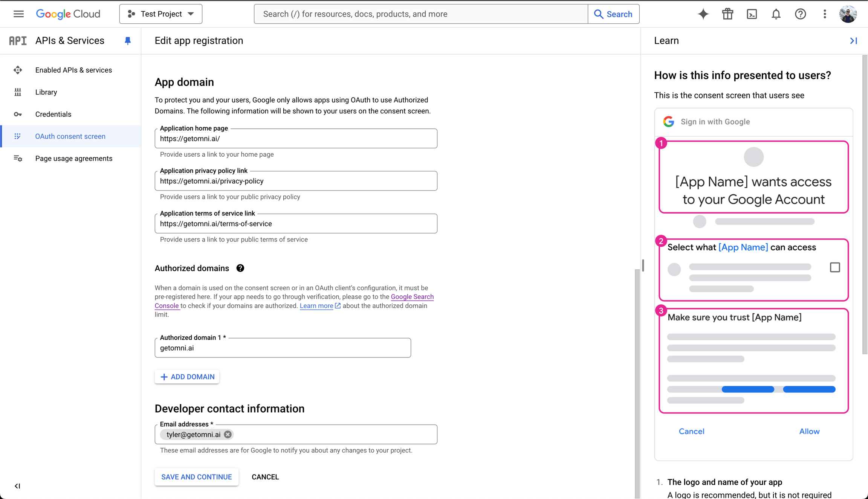Open the free trial gift icon
This screenshot has width=868, height=499.
[x=727, y=14]
